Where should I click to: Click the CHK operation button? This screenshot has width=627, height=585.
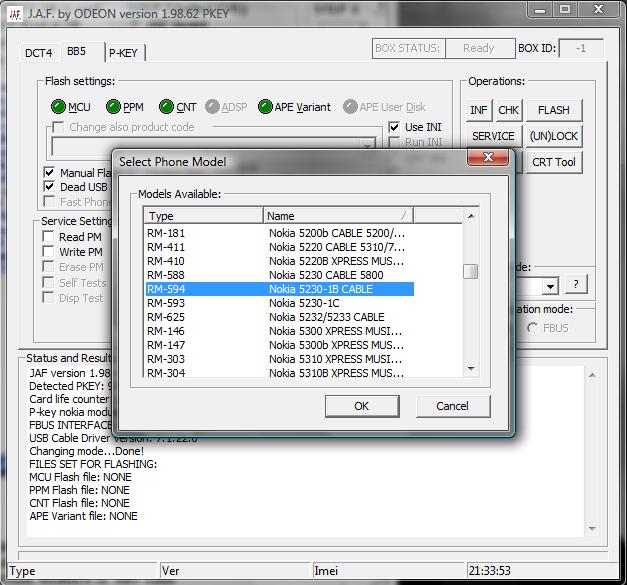[508, 110]
